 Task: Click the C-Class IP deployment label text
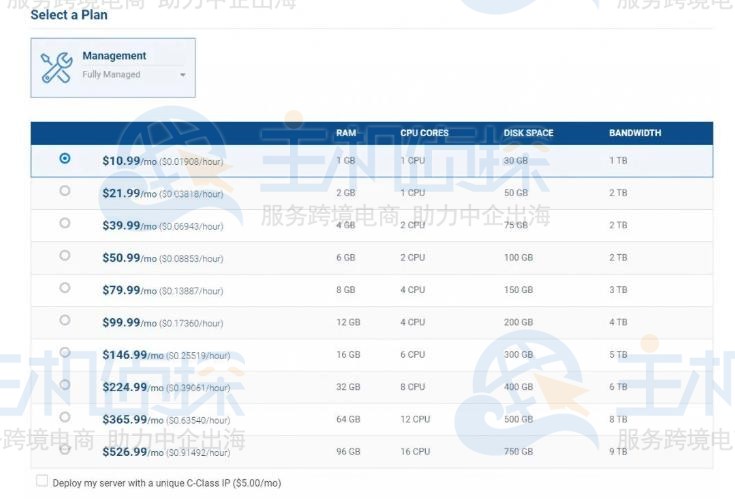167,483
